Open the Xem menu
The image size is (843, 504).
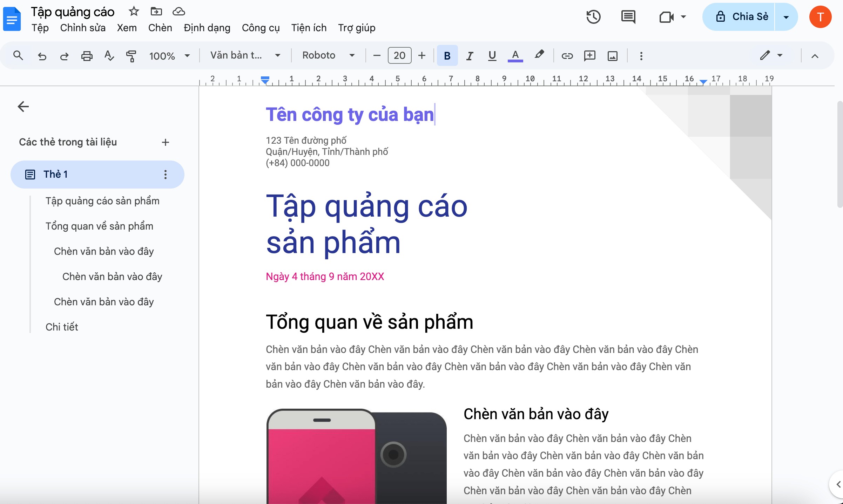127,28
